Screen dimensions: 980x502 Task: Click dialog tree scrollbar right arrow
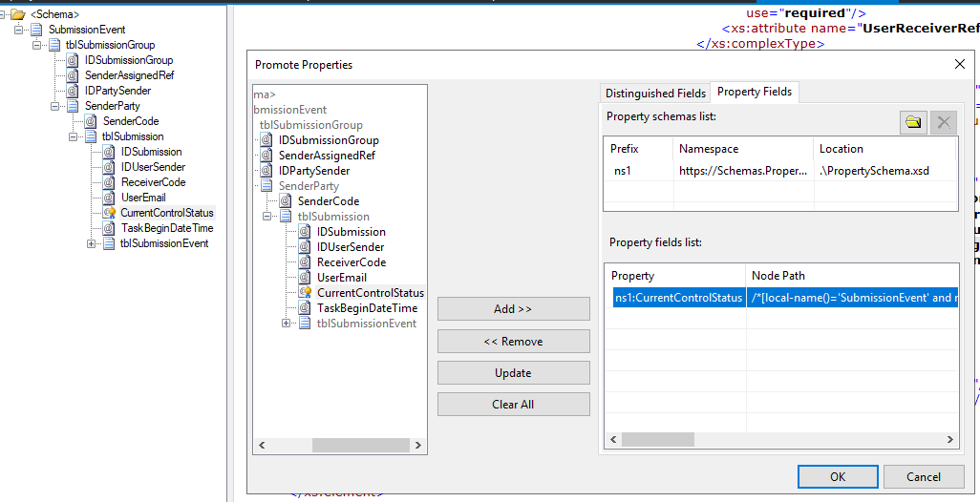(418, 445)
